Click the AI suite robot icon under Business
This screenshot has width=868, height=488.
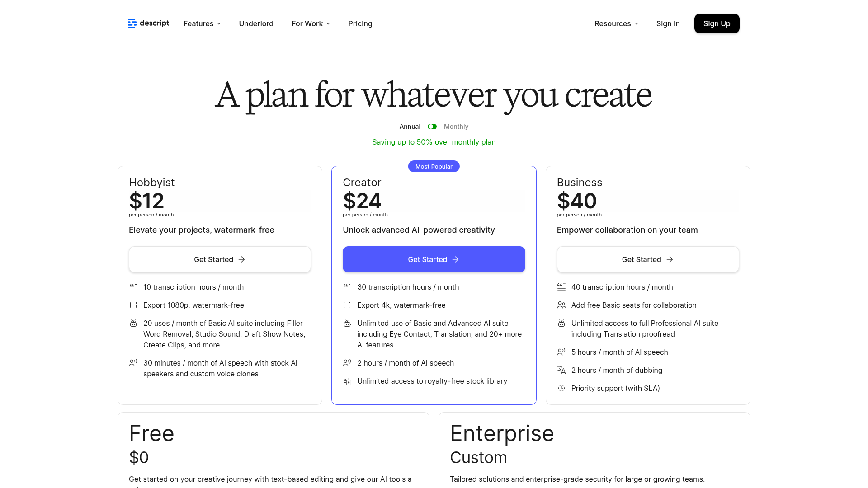pos(561,324)
